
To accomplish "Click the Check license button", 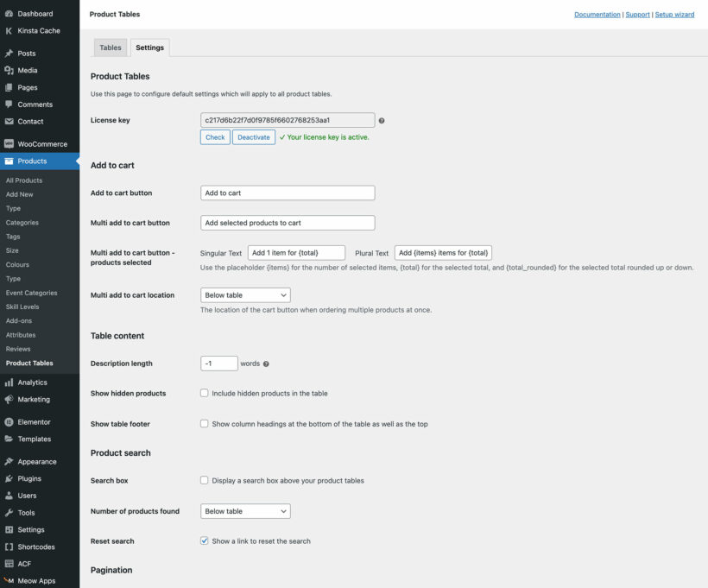I will [214, 136].
